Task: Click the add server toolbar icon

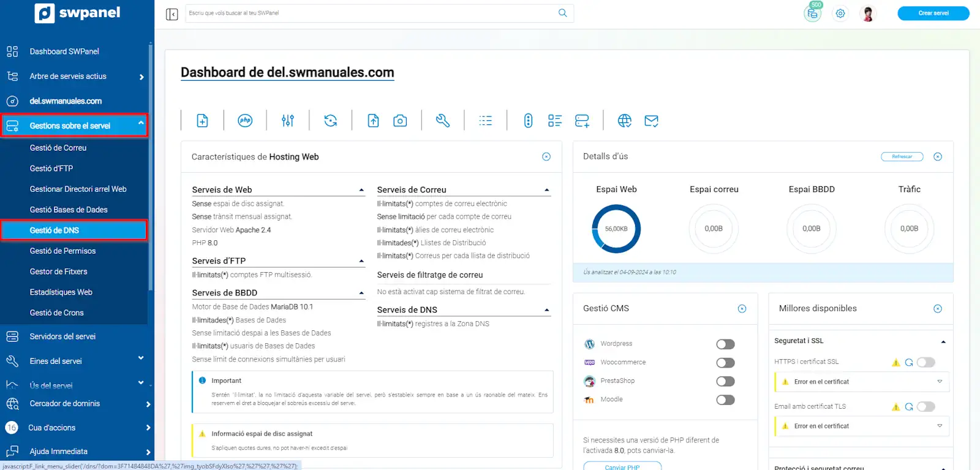Action: [582, 121]
